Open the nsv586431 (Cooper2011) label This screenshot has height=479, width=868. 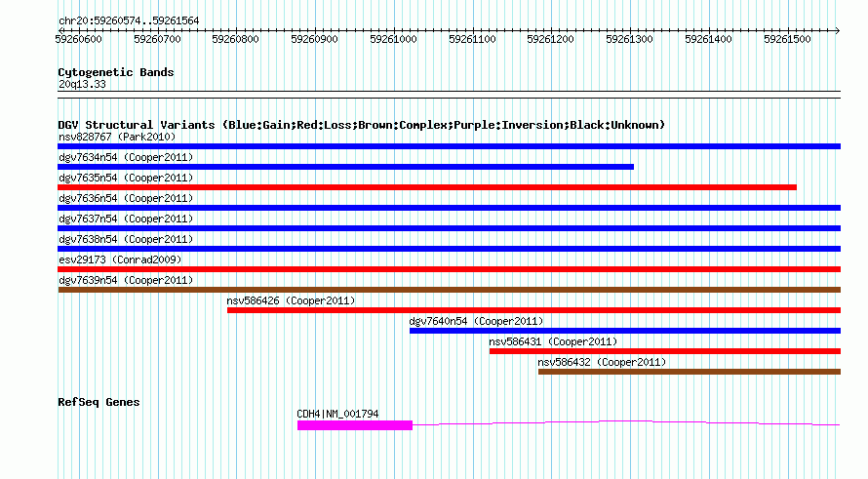(553, 341)
